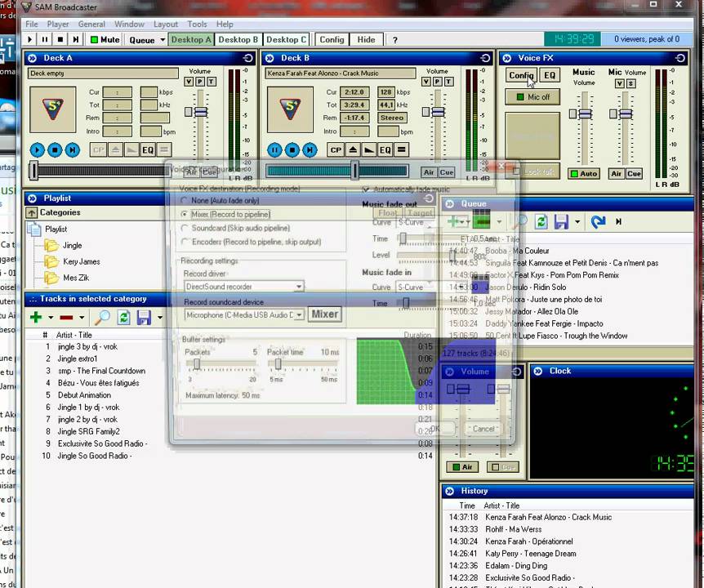The width and height of the screenshot is (704, 588).
Task: Toggle Mic off button in Voice FX
Action: [x=532, y=97]
